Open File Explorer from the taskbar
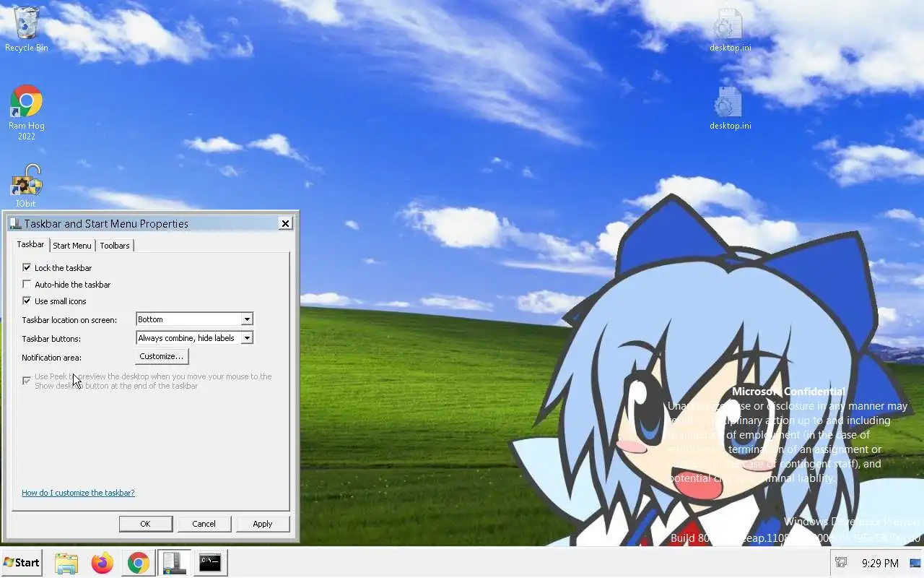The image size is (924, 578). (66, 563)
